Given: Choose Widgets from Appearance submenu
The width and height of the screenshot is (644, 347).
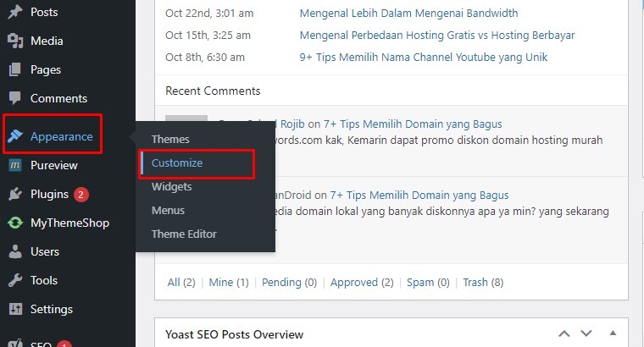Looking at the screenshot, I should (172, 187).
